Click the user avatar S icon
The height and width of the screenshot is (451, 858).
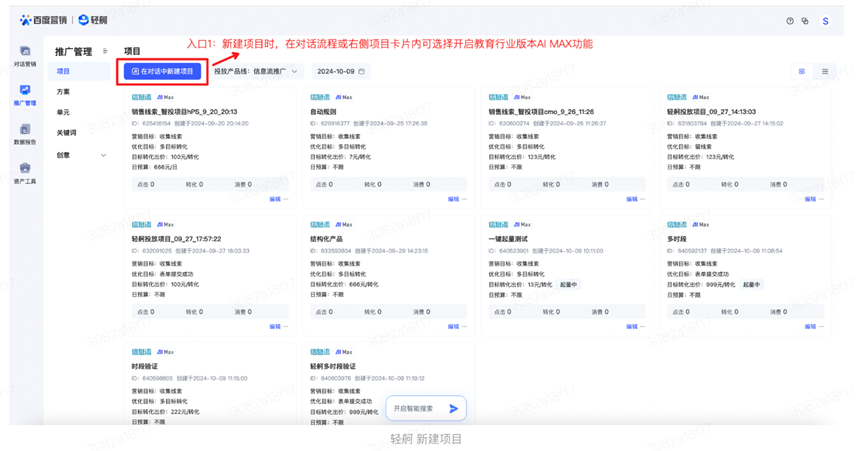(825, 21)
